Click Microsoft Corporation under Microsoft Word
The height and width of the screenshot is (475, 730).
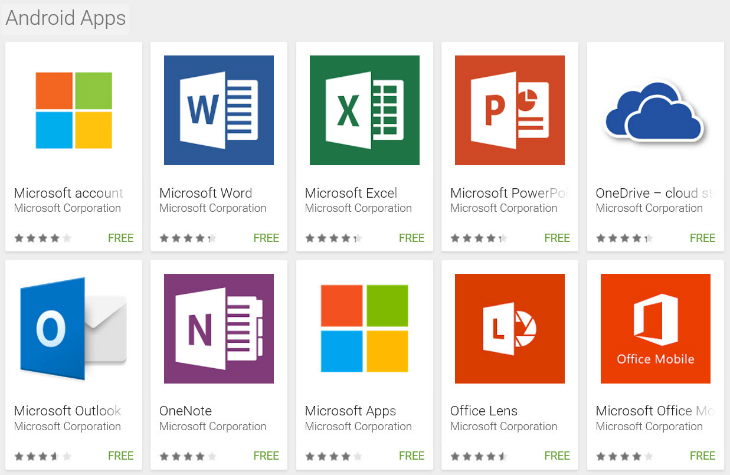[213, 208]
